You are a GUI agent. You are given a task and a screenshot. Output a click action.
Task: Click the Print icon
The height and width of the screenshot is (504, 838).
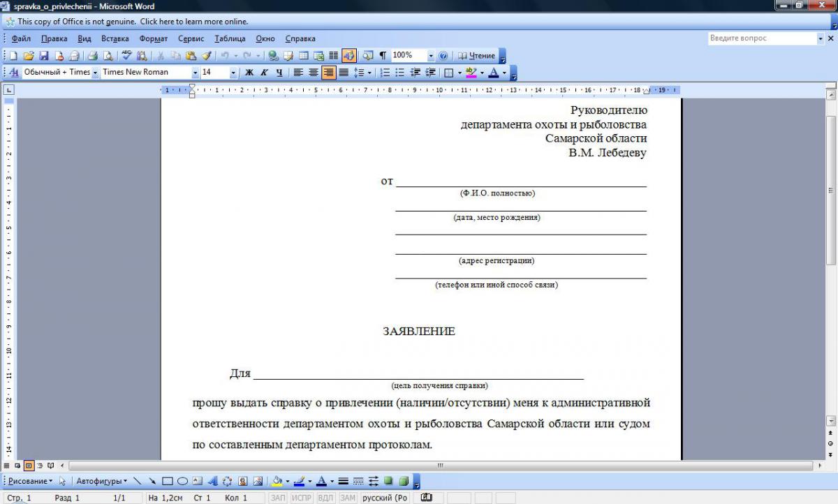tap(92, 56)
